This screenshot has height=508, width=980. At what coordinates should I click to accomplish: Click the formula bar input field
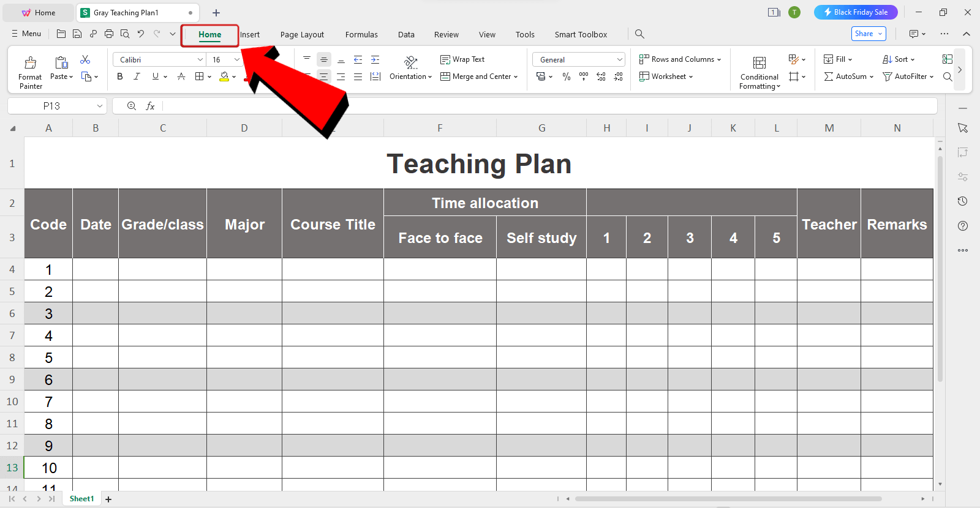(550, 106)
